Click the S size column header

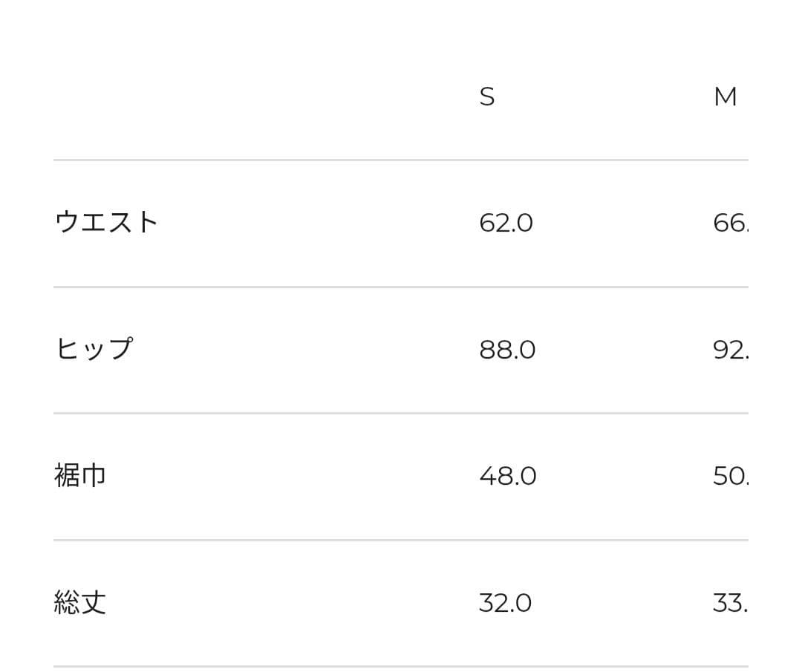coord(487,97)
